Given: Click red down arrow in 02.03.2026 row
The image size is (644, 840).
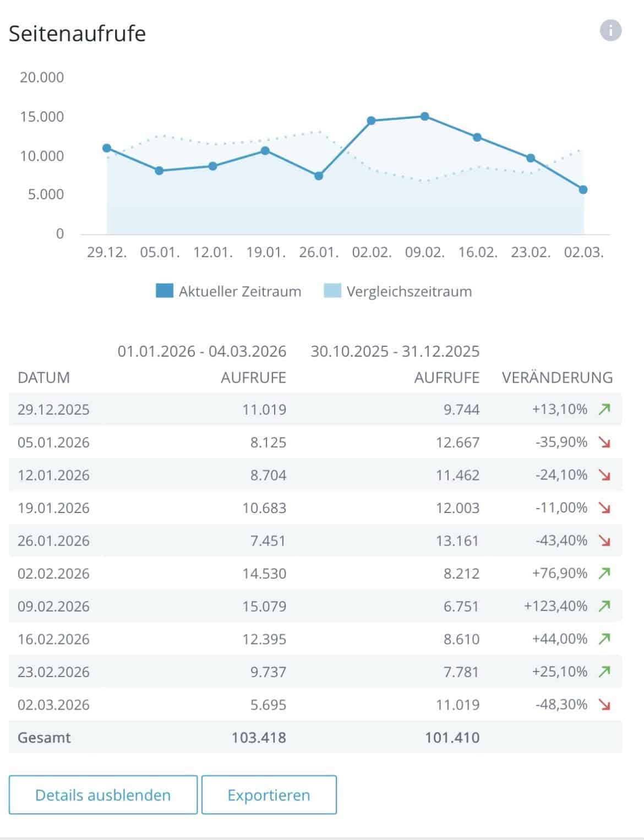Looking at the screenshot, I should [x=604, y=705].
